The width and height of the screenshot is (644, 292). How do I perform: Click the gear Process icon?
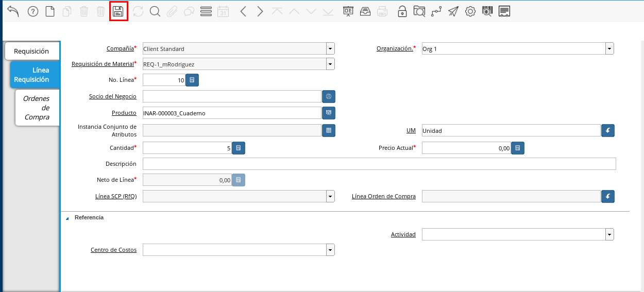470,11
